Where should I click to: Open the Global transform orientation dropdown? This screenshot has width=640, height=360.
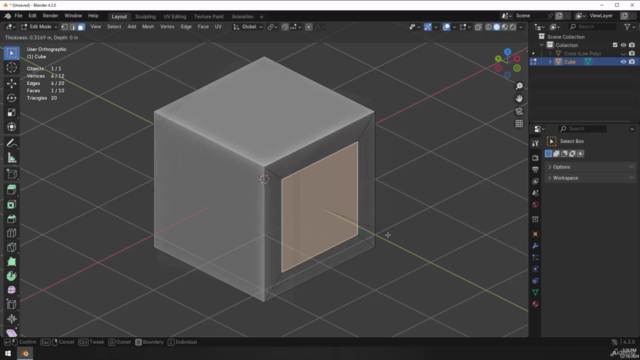pos(248,27)
